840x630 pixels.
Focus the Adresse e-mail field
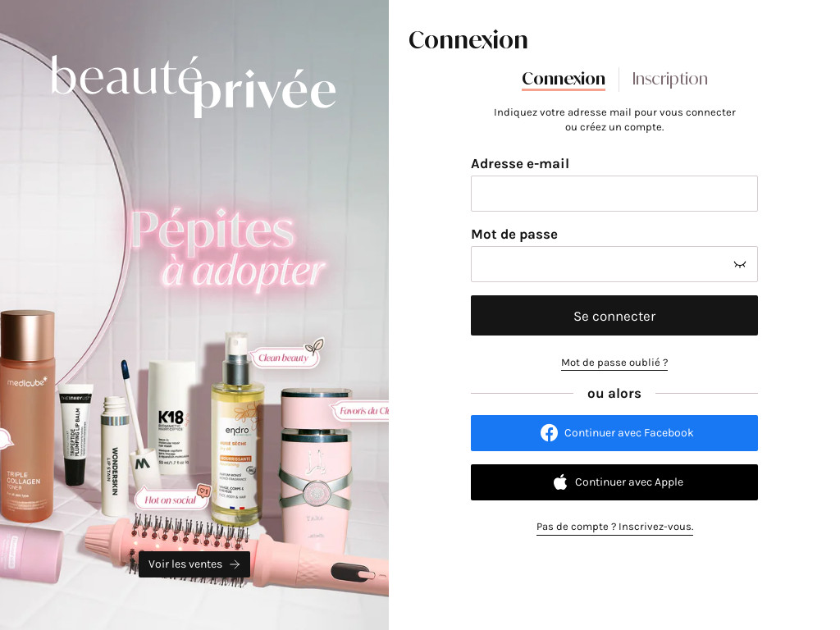[614, 194]
